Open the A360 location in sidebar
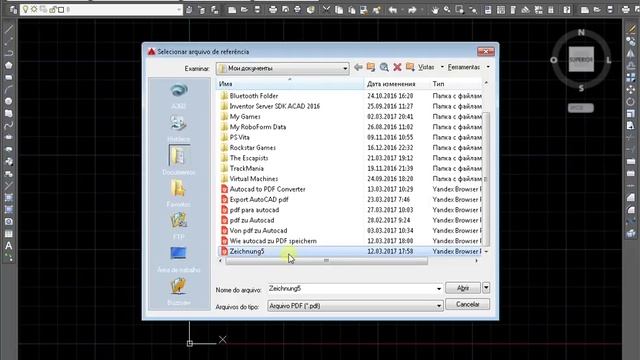This screenshot has height=360, width=640. [x=179, y=96]
